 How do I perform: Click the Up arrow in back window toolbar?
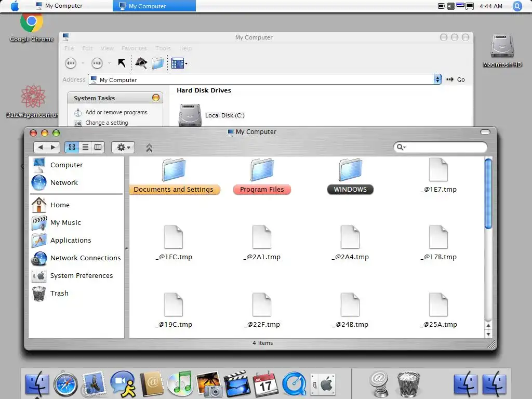pos(122,63)
